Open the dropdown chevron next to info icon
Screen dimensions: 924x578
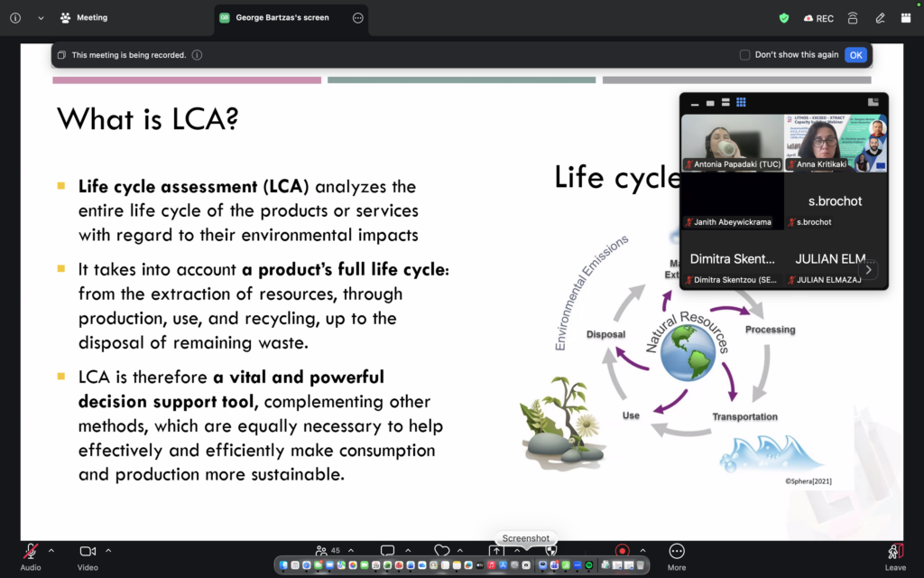tap(41, 18)
